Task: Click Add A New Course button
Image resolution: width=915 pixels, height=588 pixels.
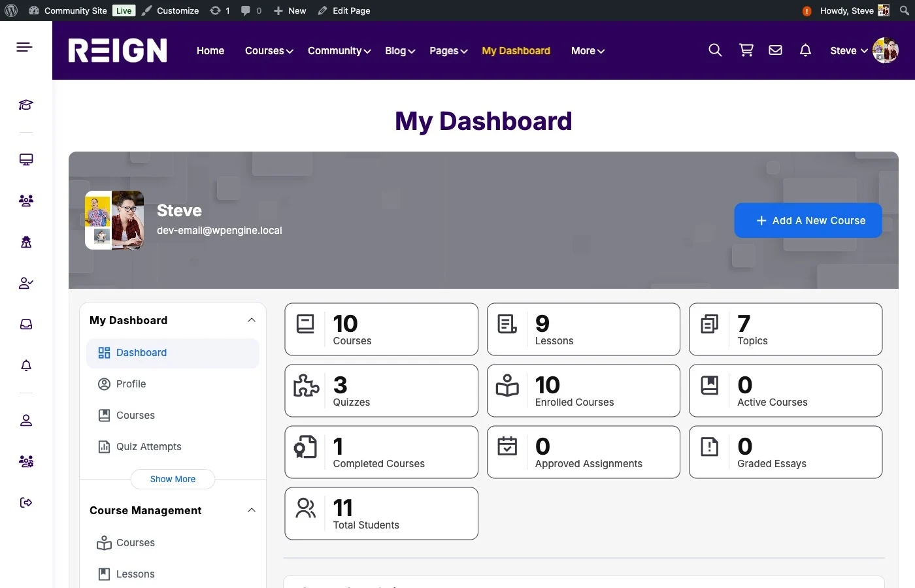Action: (808, 220)
